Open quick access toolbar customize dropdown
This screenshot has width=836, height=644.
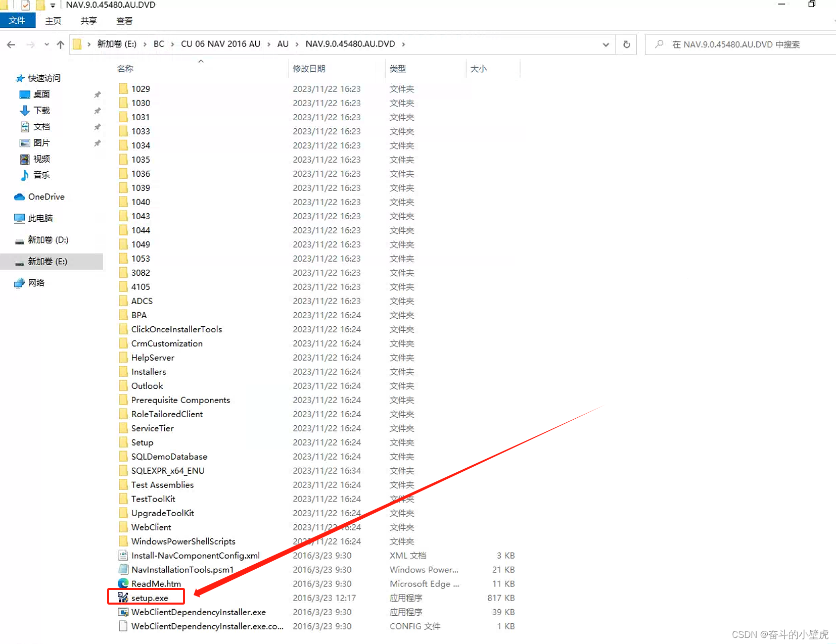(53, 6)
